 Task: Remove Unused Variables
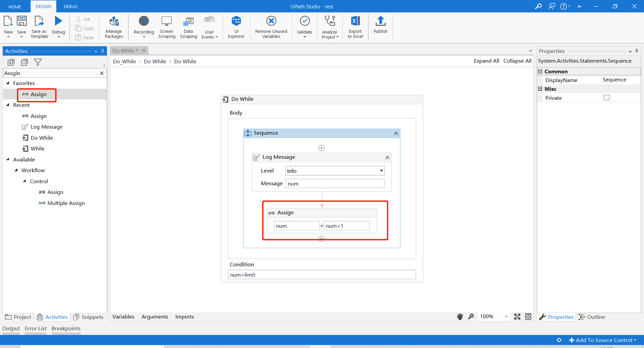pos(271,27)
